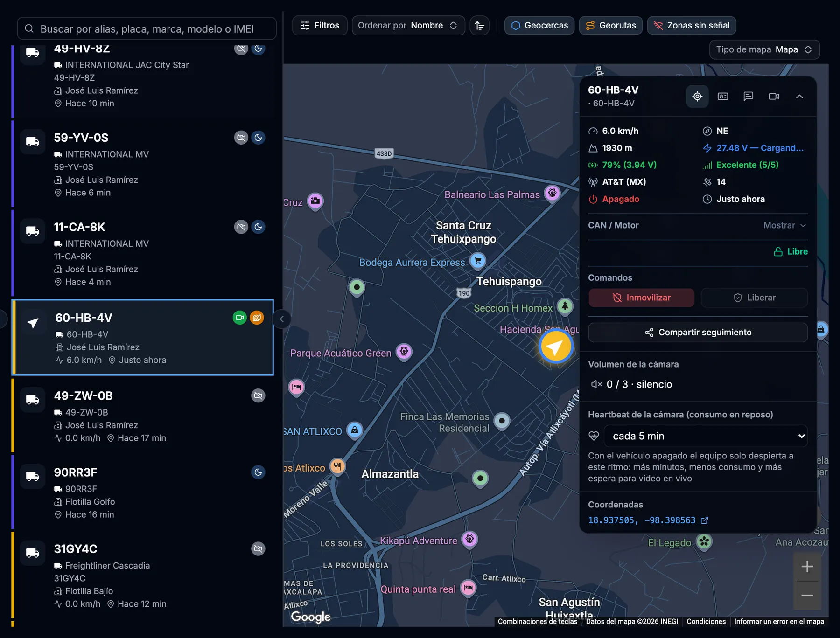Click the camera volume mute icon
The image size is (840, 638).
click(596, 384)
